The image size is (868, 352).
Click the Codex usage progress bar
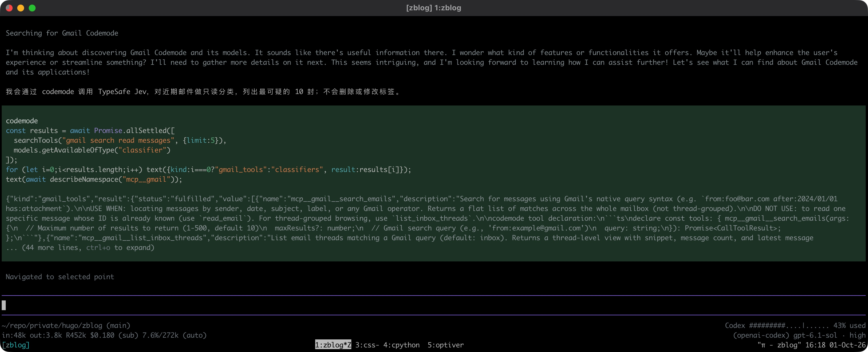[x=789, y=325]
